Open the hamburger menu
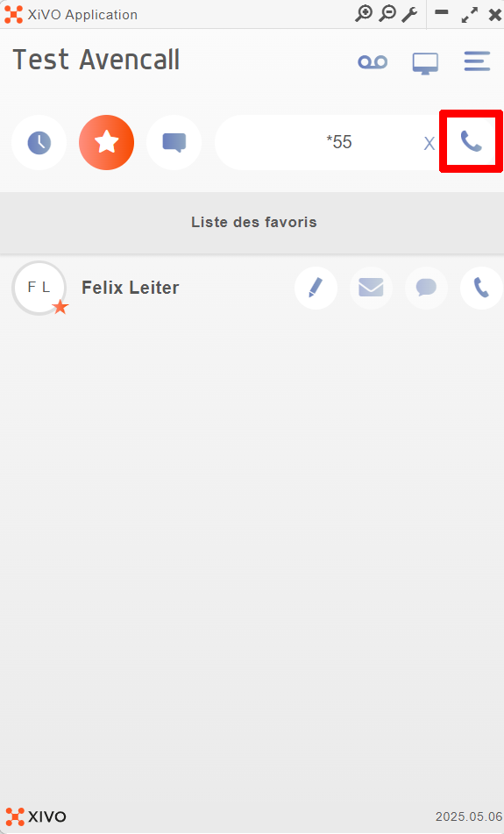This screenshot has width=504, height=834. [x=477, y=61]
